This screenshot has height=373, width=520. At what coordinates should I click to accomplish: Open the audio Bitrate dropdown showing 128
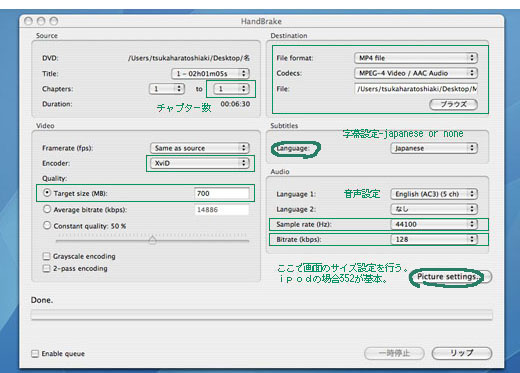pyautogui.click(x=434, y=239)
